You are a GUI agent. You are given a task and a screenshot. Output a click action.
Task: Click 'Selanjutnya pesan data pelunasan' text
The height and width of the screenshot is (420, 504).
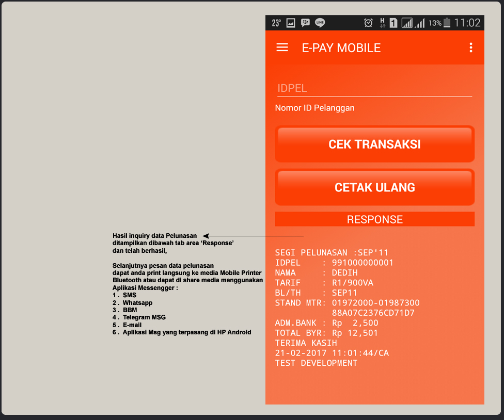click(x=163, y=266)
